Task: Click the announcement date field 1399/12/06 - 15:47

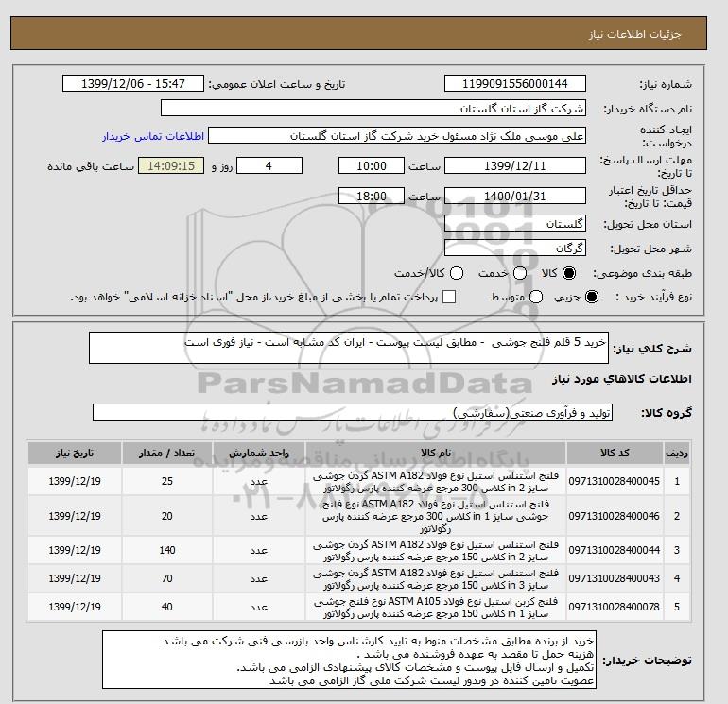Action: 132,83
